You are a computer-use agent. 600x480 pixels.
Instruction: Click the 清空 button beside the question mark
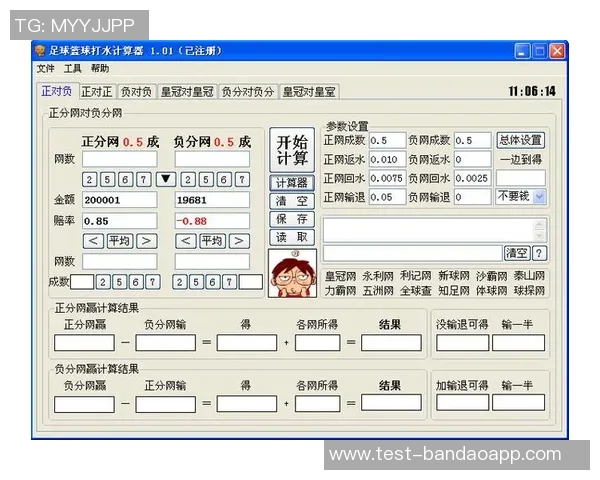517,253
